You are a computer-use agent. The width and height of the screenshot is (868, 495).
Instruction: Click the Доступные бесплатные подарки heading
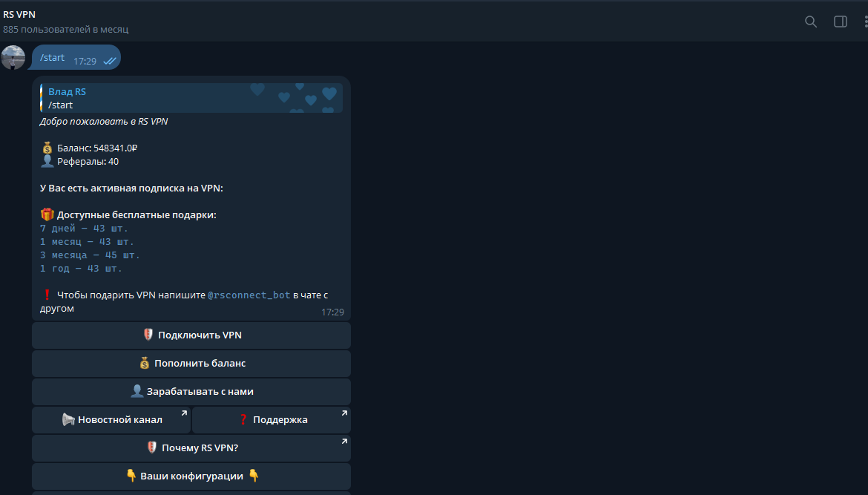pyautogui.click(x=137, y=214)
